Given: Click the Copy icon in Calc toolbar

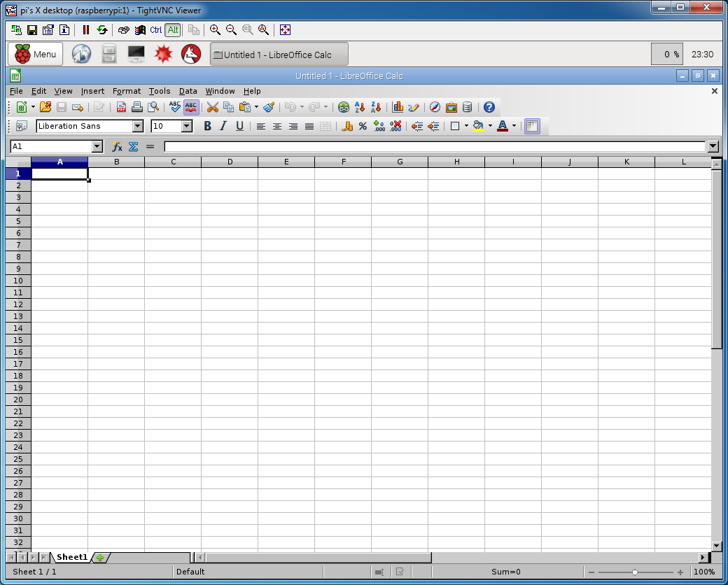Looking at the screenshot, I should click(x=228, y=107).
